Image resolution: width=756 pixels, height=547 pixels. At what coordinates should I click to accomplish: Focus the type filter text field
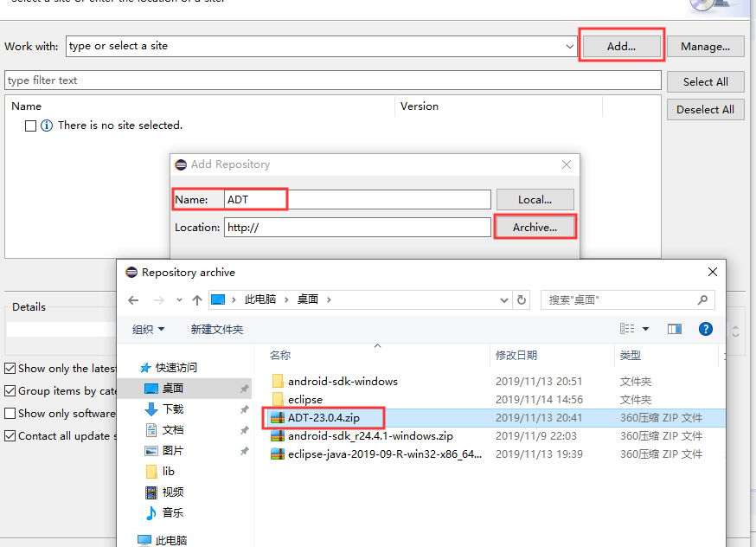coord(333,80)
